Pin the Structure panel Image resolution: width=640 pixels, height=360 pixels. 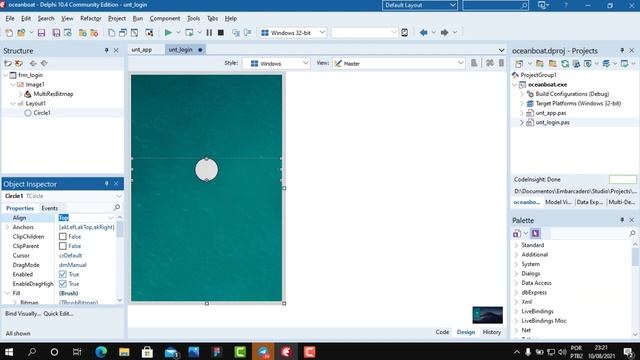click(x=107, y=51)
